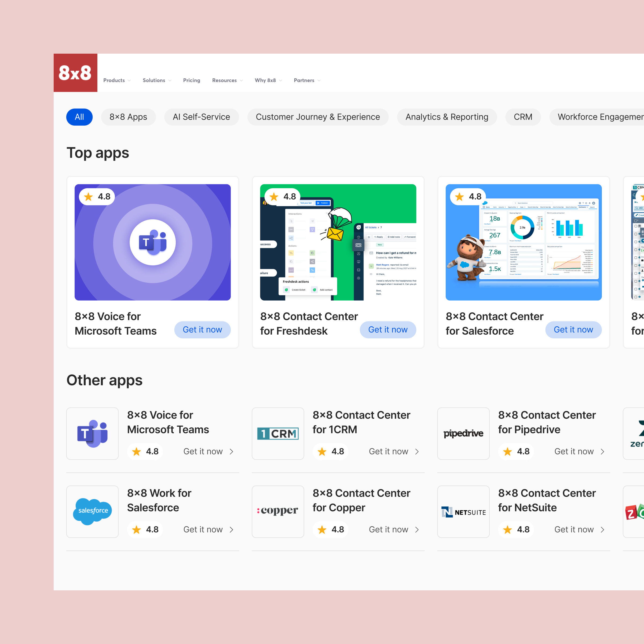The image size is (644, 644).
Task: Open Salesforce top app thumbnail
Action: [x=524, y=242]
